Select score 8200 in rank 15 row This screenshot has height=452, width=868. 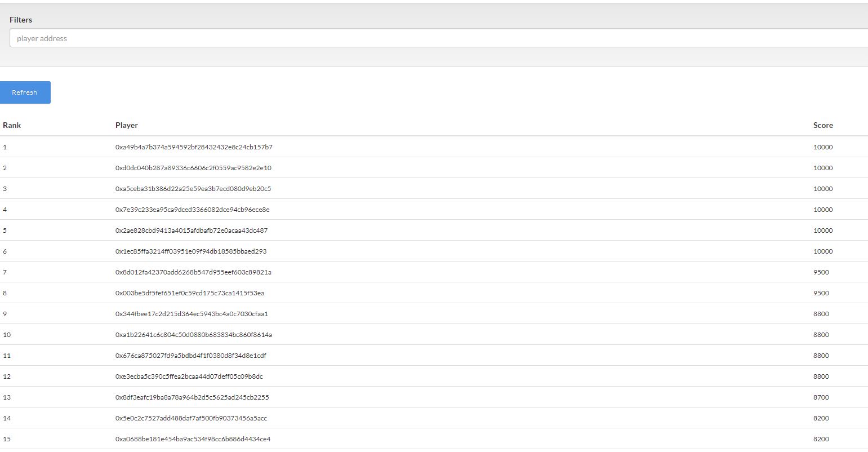click(821, 439)
